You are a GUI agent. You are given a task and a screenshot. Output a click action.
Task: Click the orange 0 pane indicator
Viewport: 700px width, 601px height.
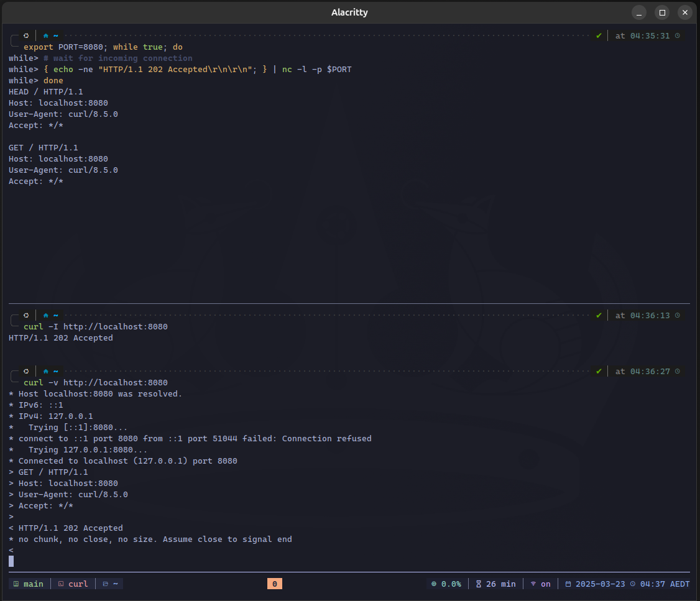(x=275, y=584)
